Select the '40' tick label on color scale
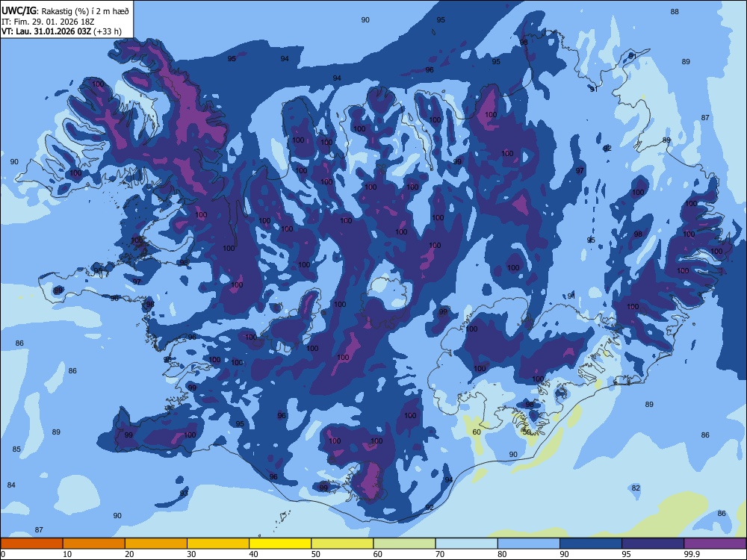The width and height of the screenshot is (747, 560). [253, 554]
